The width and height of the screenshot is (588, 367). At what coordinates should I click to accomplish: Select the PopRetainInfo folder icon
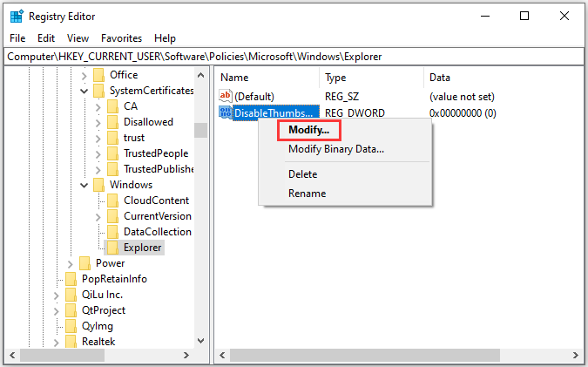click(x=71, y=279)
